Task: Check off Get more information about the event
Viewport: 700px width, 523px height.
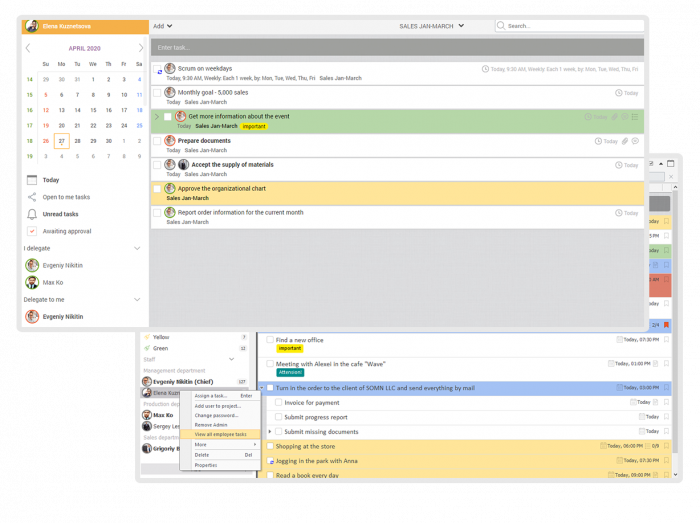Action: pyautogui.click(x=168, y=117)
